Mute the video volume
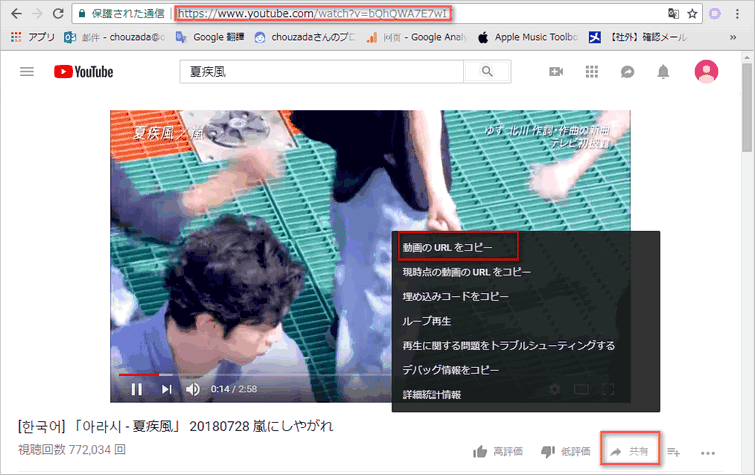This screenshot has width=755, height=475. point(193,389)
